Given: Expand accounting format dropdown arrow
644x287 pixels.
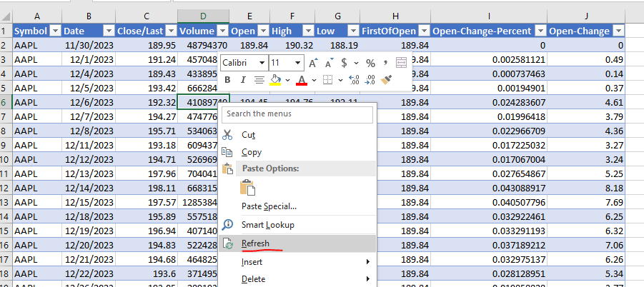Looking at the screenshot, I should coord(356,63).
